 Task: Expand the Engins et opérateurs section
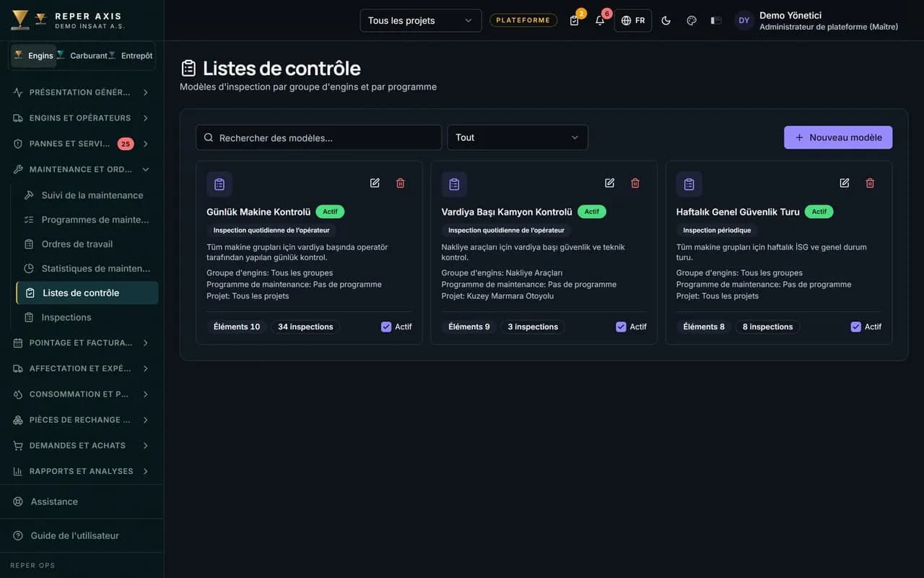[x=82, y=118]
